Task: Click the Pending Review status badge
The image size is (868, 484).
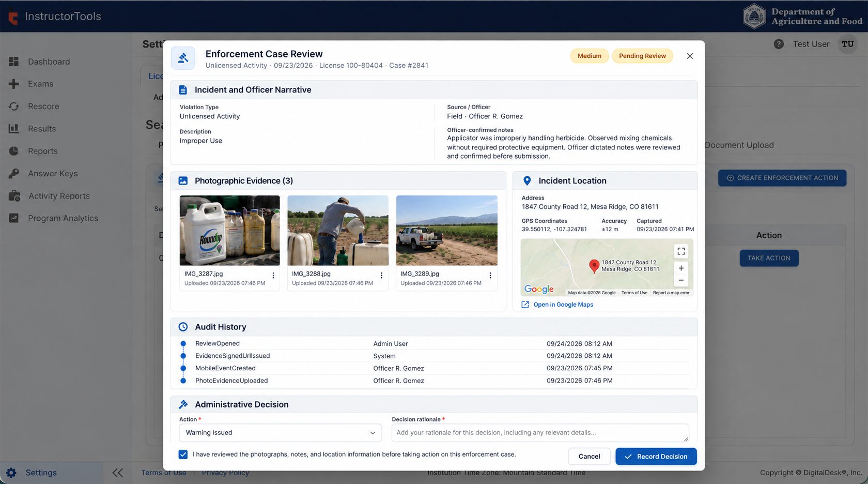Action: (x=642, y=56)
